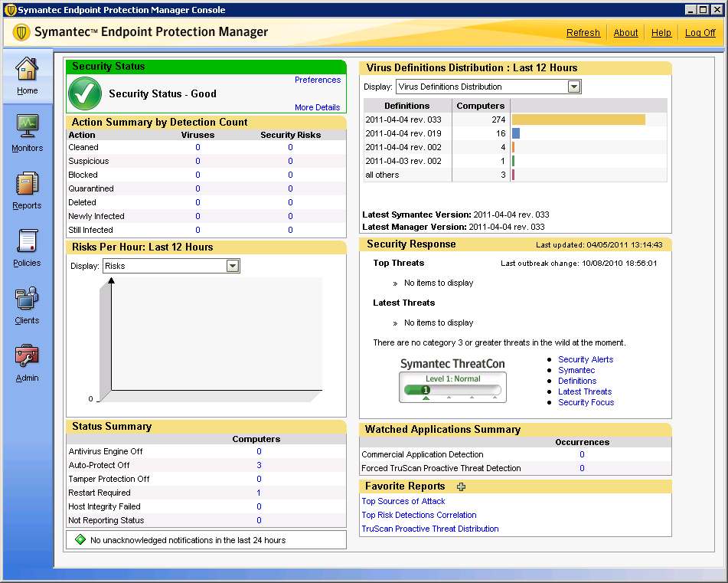Click the green Security Status checkmark icon

point(85,94)
